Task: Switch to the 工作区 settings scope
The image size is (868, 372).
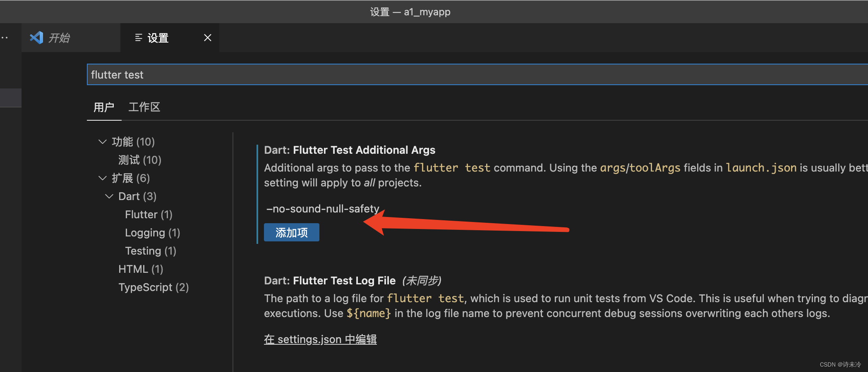Action: [x=144, y=107]
